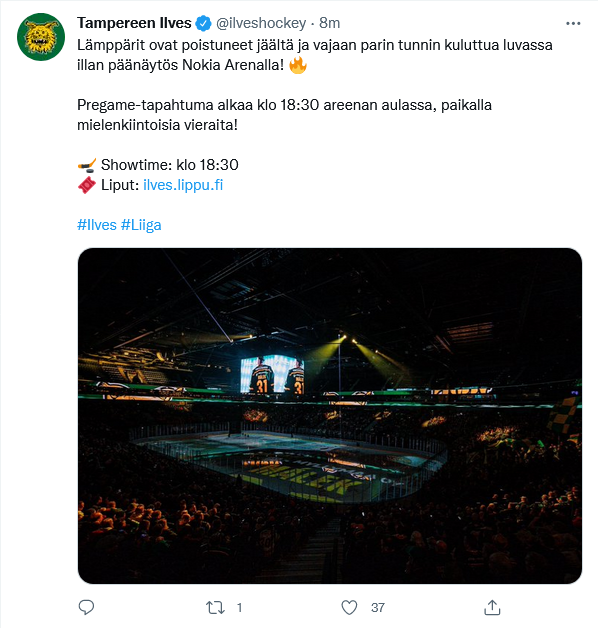Open the 8m tweet timestamp
This screenshot has height=628, width=598.
pyautogui.click(x=329, y=23)
